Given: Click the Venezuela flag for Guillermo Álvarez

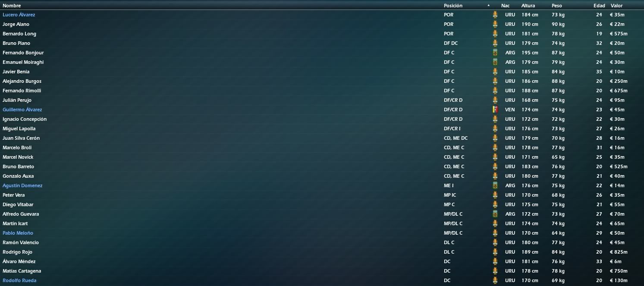Looking at the screenshot, I should tap(495, 110).
